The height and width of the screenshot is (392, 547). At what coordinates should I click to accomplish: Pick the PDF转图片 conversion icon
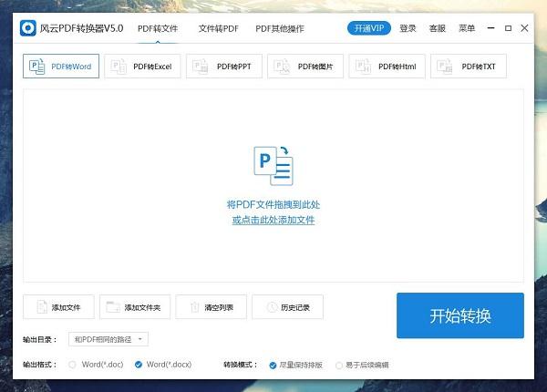click(281, 67)
